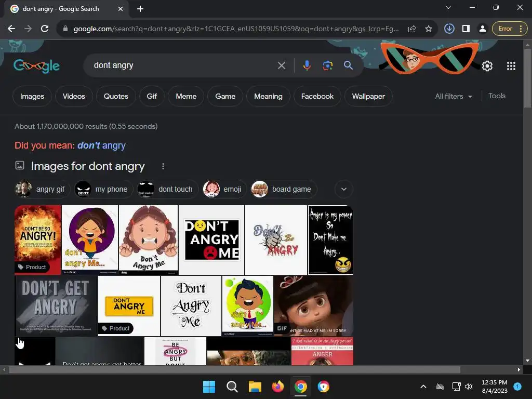Image resolution: width=532 pixels, height=399 pixels.
Task: Select the Game filter chip
Action: tap(225, 96)
